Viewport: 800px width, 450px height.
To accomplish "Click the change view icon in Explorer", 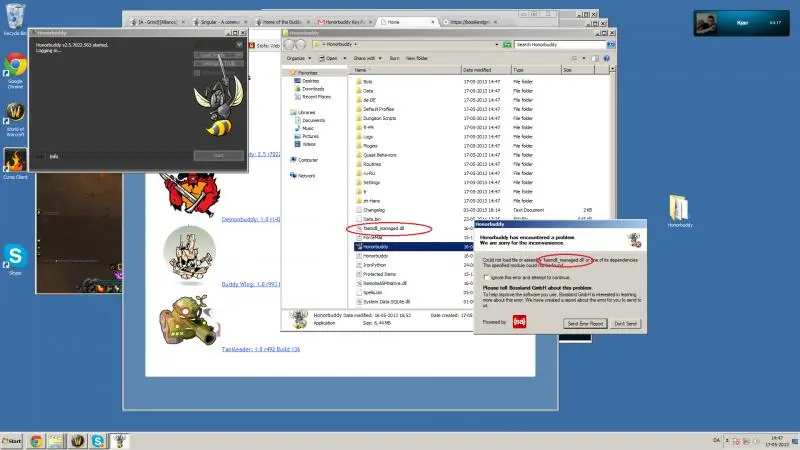I will click(574, 59).
